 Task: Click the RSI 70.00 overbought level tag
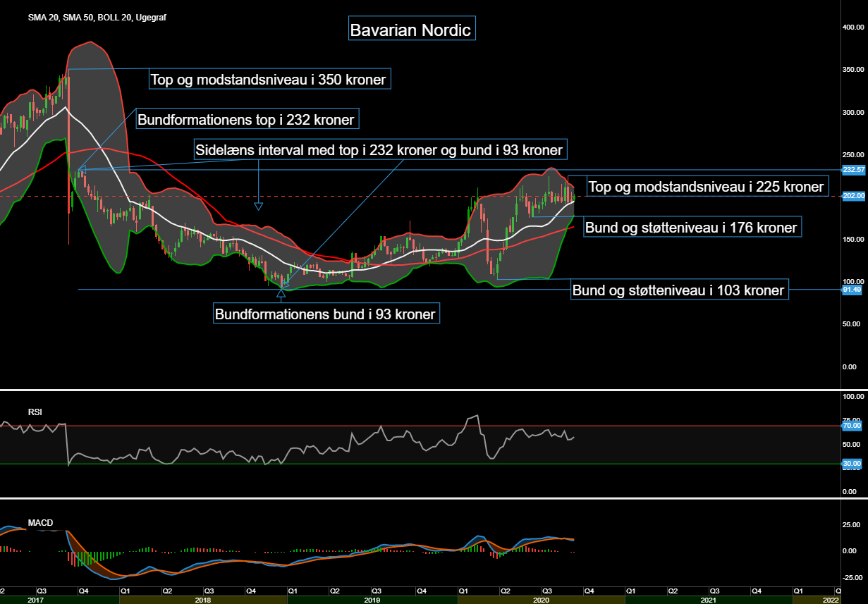(852, 426)
